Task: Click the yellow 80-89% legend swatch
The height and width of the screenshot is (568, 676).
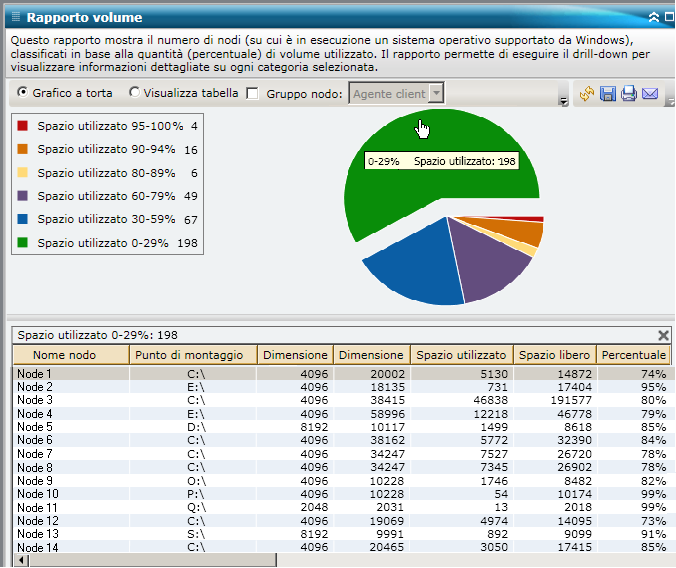Action: click(x=22, y=173)
